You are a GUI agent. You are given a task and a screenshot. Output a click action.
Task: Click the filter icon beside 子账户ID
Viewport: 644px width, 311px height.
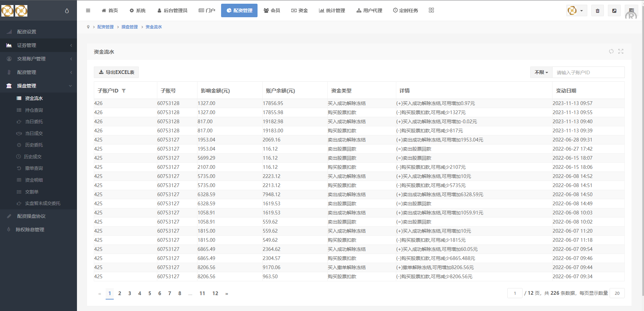click(x=124, y=91)
